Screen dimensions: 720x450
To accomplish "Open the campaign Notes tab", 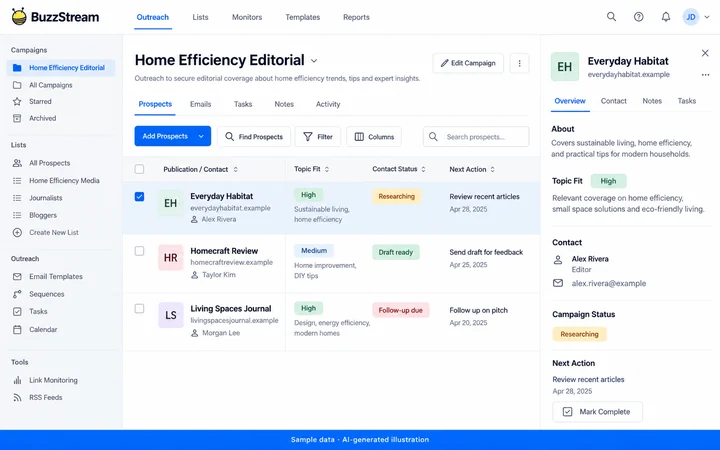I will (x=284, y=104).
